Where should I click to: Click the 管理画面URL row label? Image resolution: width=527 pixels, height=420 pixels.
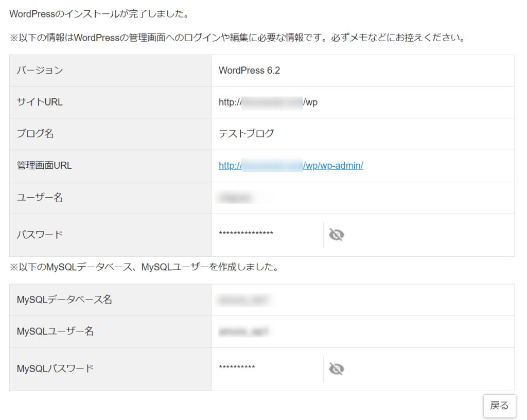(44, 166)
